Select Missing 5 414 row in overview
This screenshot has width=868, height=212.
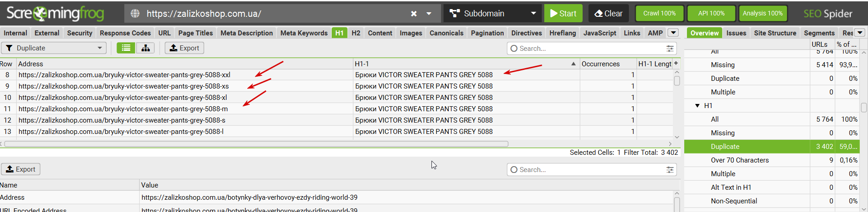[772, 65]
